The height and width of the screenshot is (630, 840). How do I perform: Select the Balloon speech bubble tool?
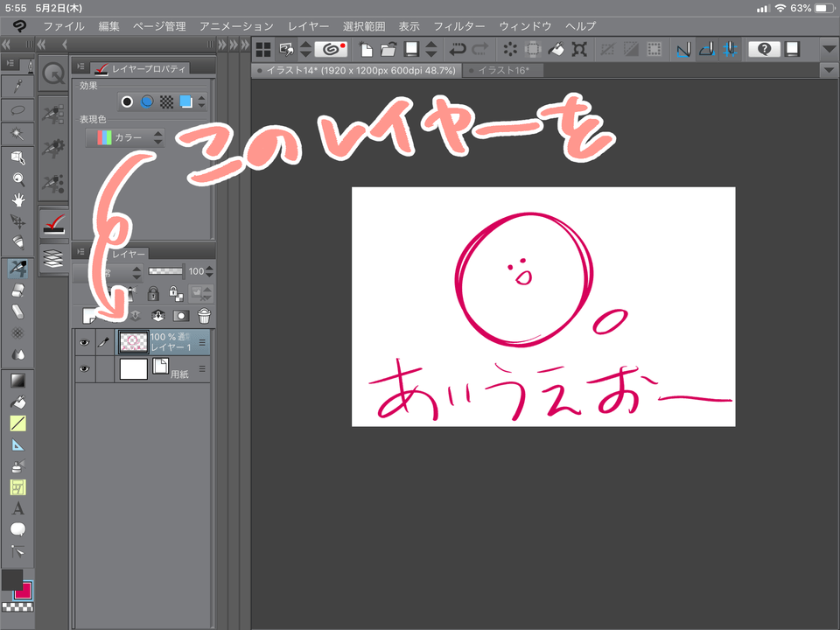point(17,529)
